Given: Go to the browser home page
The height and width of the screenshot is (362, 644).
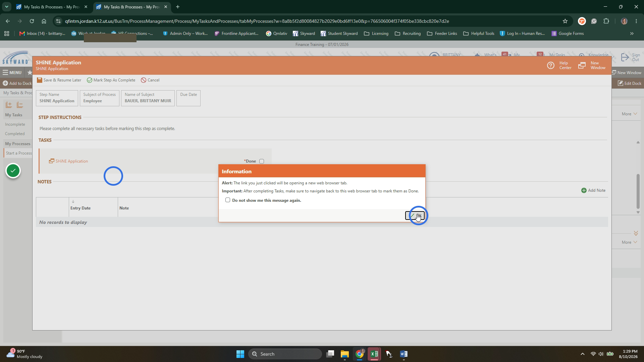Looking at the screenshot, I should pyautogui.click(x=44, y=21).
